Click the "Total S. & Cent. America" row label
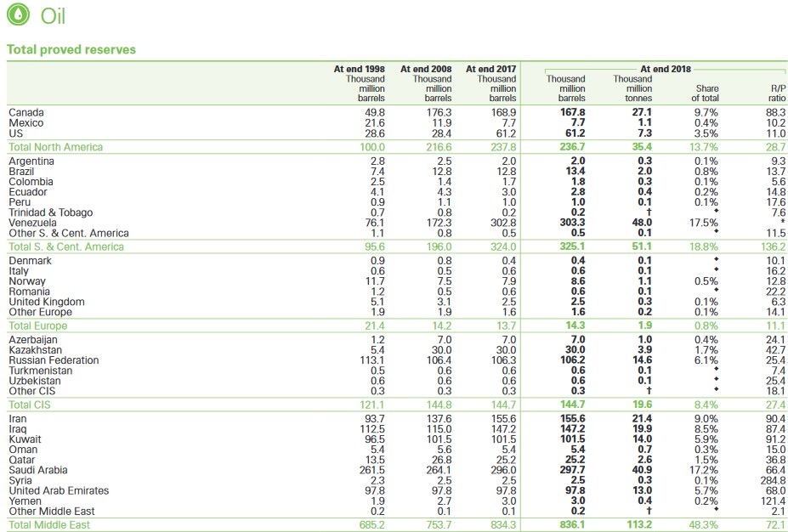The image size is (788, 532). [x=66, y=246]
